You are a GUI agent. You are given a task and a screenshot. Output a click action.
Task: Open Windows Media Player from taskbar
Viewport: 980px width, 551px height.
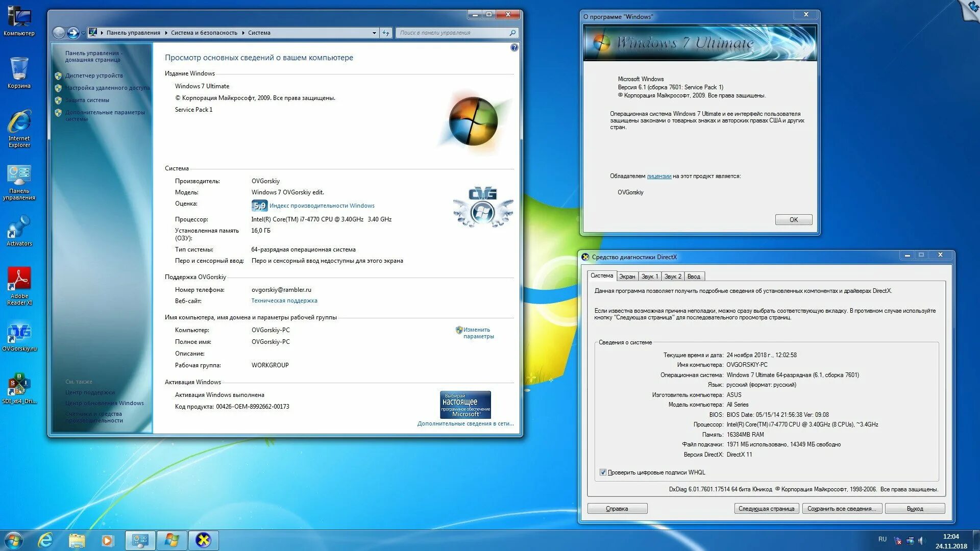coord(107,540)
